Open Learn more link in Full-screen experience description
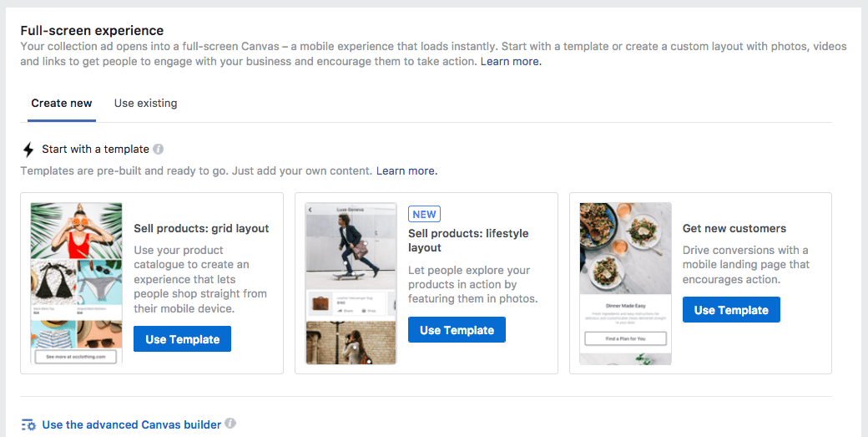The width and height of the screenshot is (868, 437). (x=511, y=62)
